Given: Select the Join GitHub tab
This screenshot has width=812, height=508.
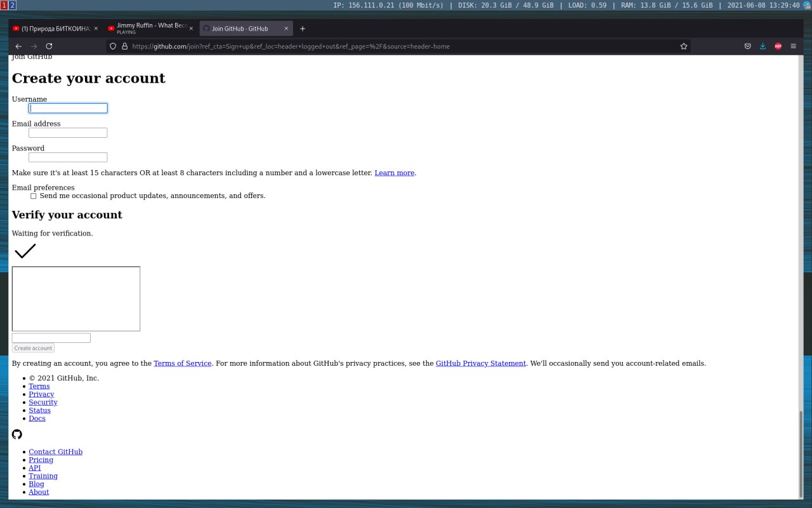Looking at the screenshot, I should click(x=246, y=29).
